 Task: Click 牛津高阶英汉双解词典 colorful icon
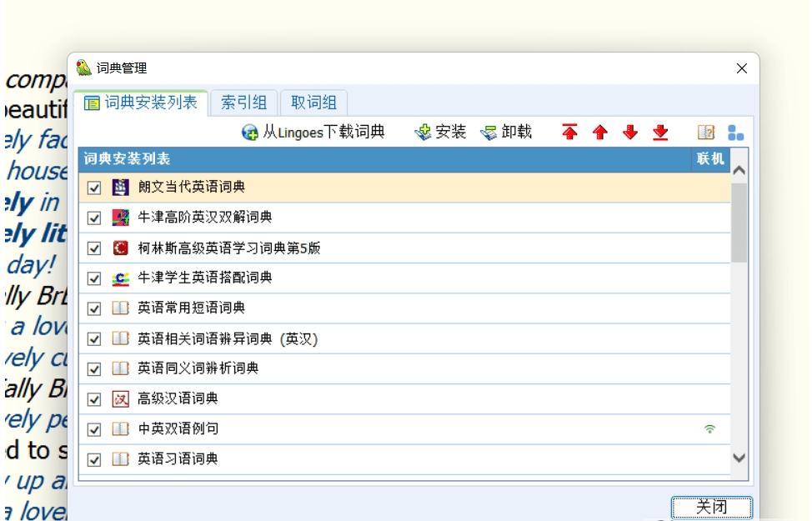click(121, 218)
